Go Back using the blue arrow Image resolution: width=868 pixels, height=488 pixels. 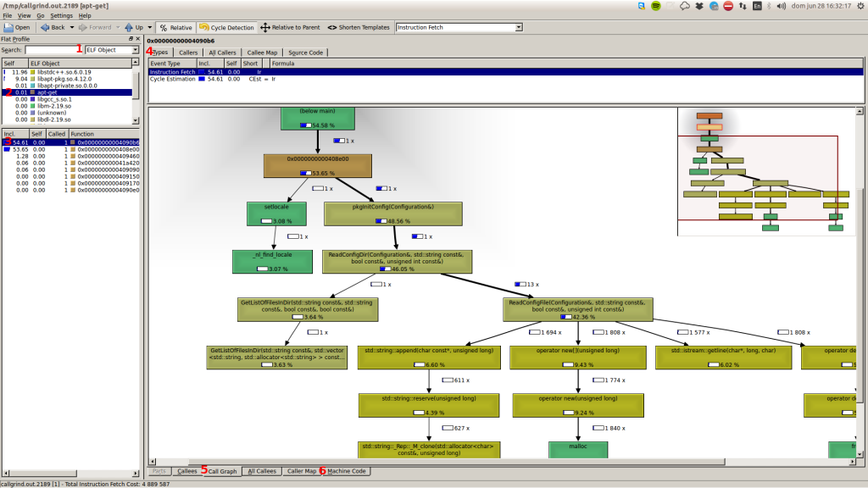pos(52,27)
